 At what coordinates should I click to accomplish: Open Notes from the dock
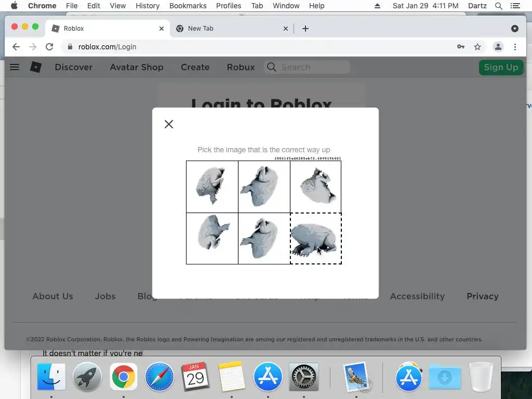231,377
